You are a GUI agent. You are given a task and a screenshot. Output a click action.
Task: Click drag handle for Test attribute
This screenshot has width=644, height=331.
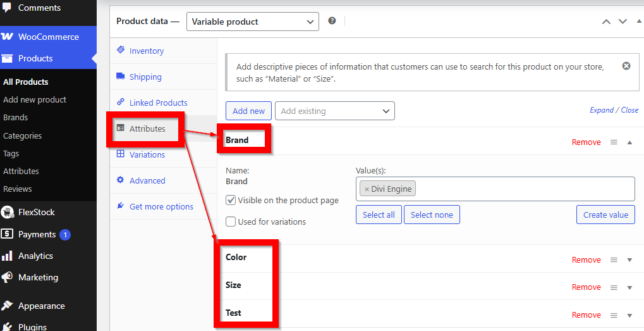(614, 315)
